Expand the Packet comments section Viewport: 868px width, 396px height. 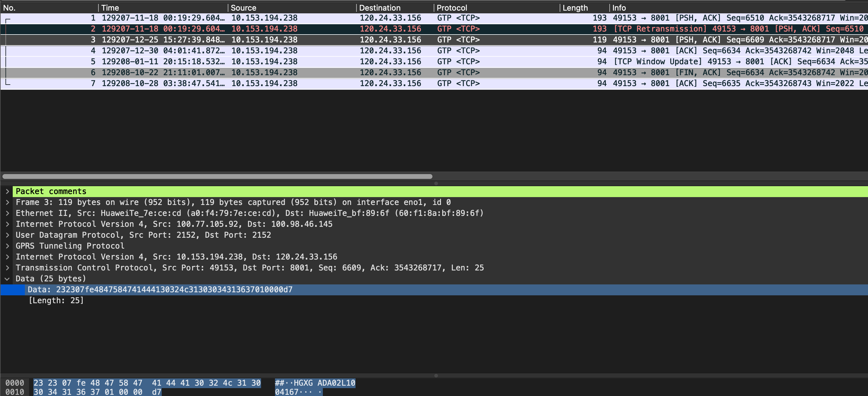coord(7,191)
